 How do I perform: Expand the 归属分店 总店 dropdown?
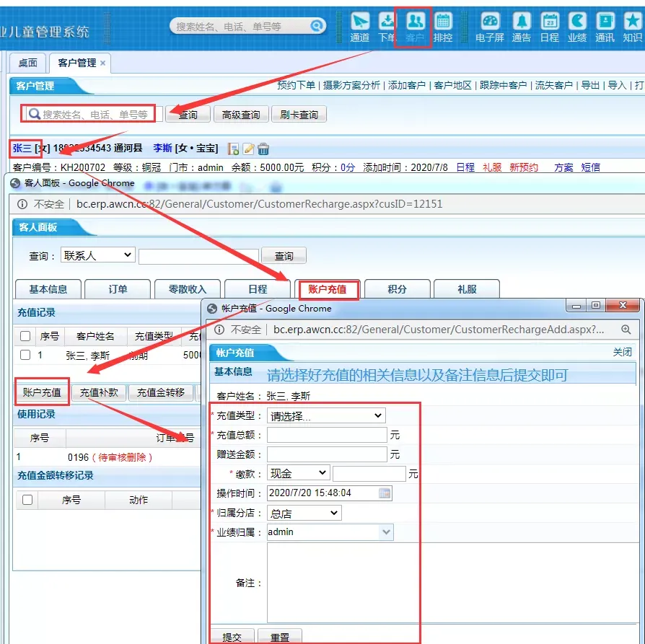[x=304, y=513]
